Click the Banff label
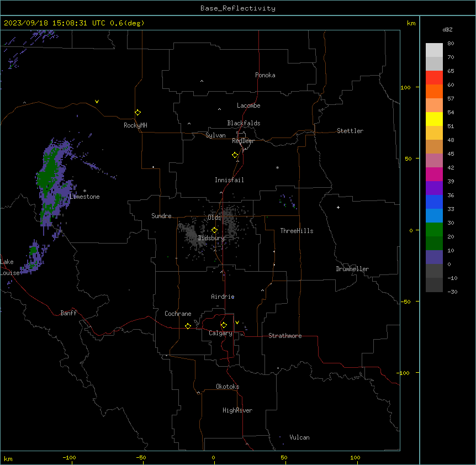The image size is (476, 465). click(x=68, y=313)
